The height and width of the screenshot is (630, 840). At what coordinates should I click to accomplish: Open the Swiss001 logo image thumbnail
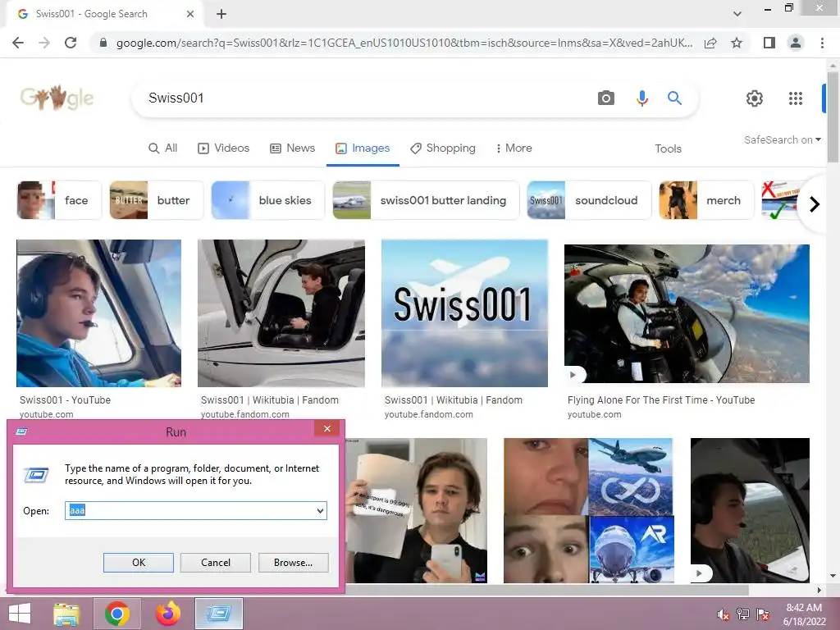coord(464,313)
